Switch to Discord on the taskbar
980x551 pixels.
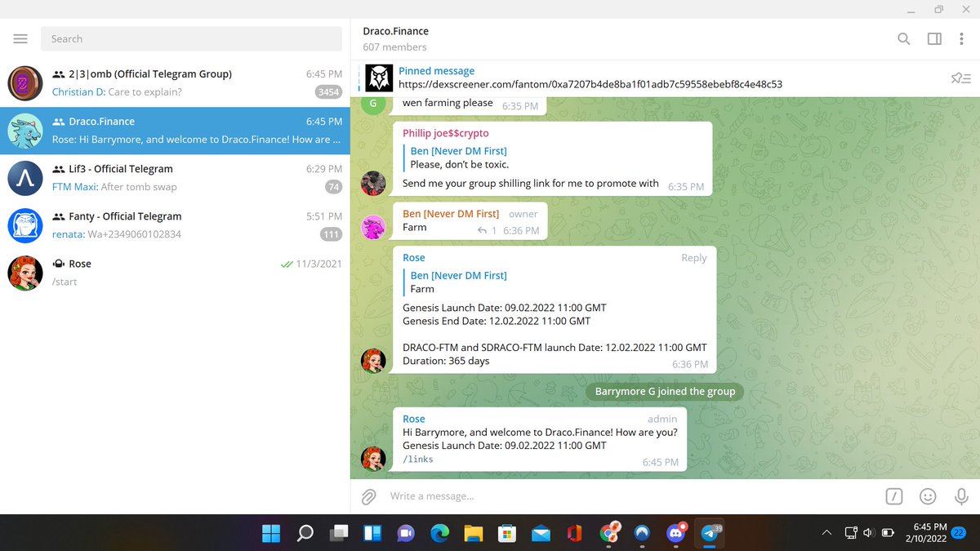[676, 533]
